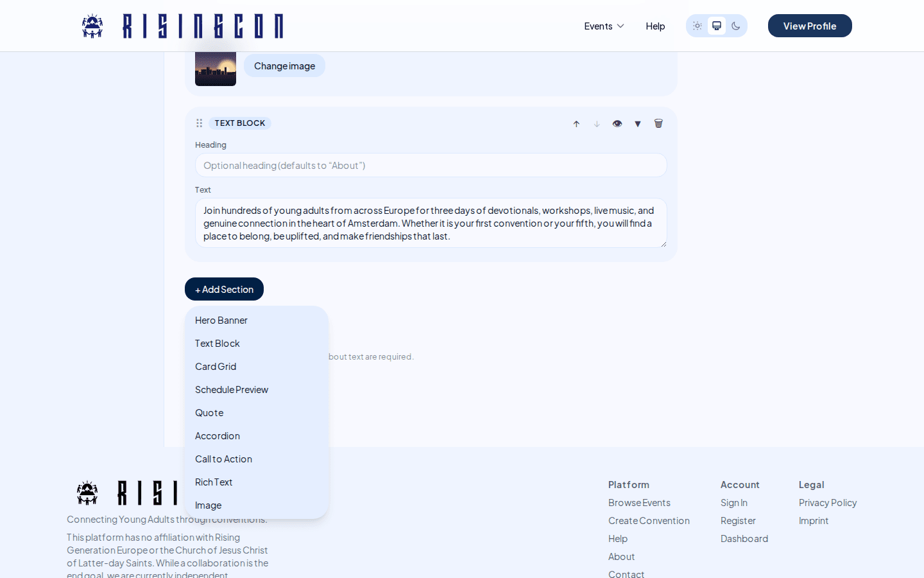Viewport: 924px width, 578px height.
Task: Click the Rising Gen logo in the header
Action: [182, 26]
